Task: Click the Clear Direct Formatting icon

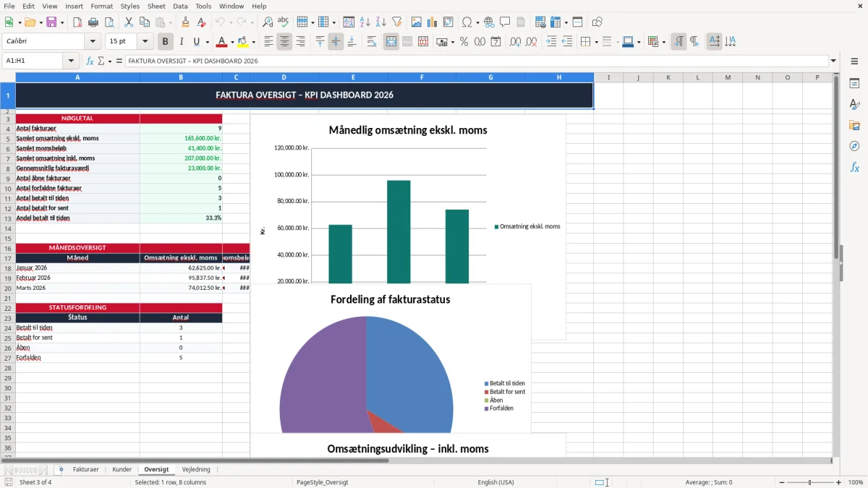Action: (x=201, y=22)
